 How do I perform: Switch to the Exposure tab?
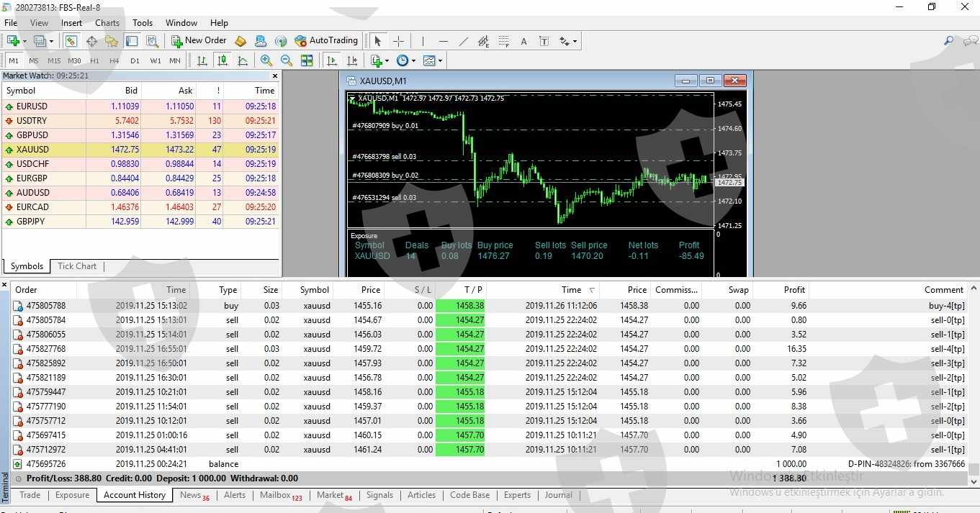click(x=72, y=495)
